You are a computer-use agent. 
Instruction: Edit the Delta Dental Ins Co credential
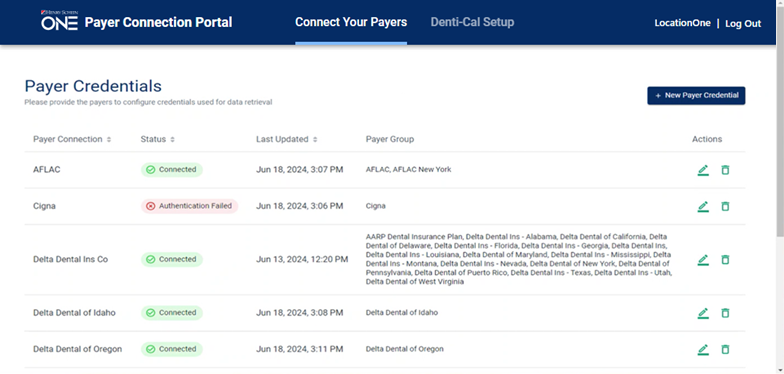coord(703,260)
